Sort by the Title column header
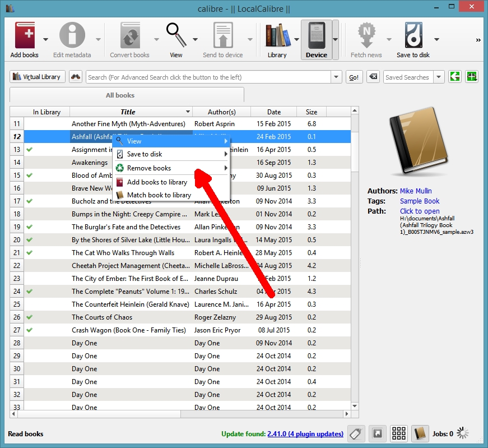Viewport: 488px width, 448px height. [x=131, y=112]
